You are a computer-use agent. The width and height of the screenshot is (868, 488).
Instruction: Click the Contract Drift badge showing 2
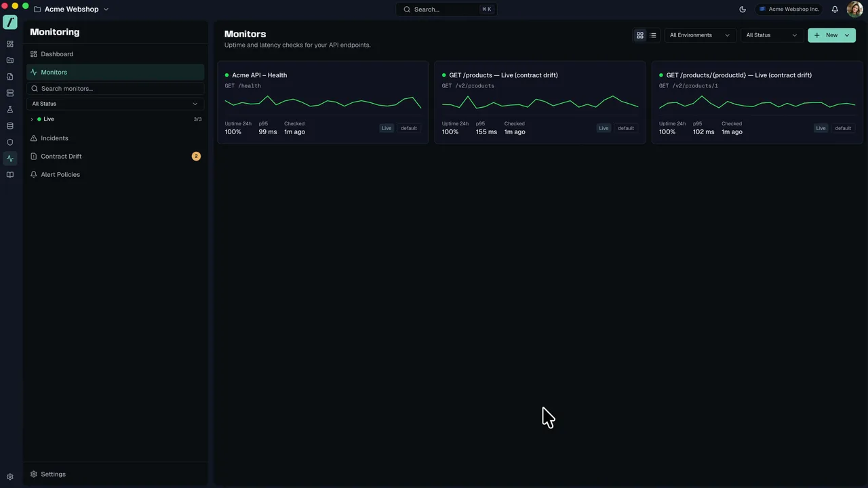pyautogui.click(x=196, y=157)
